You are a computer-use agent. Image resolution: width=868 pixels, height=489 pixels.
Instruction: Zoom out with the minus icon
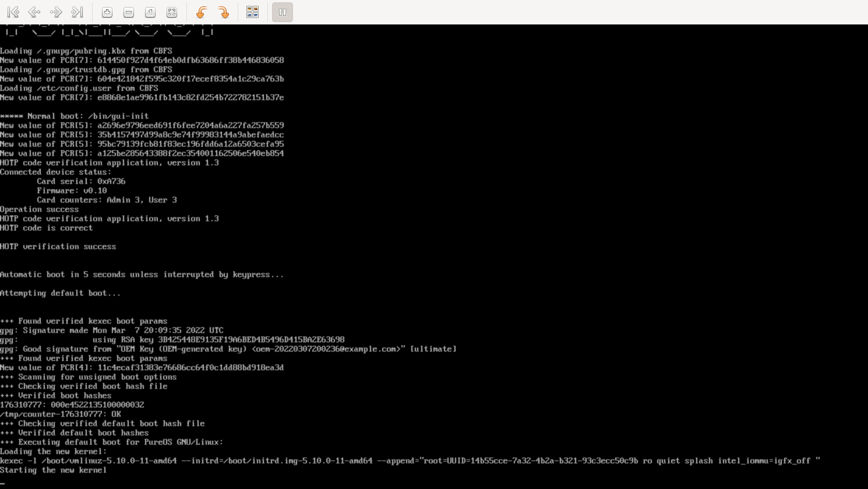(129, 12)
